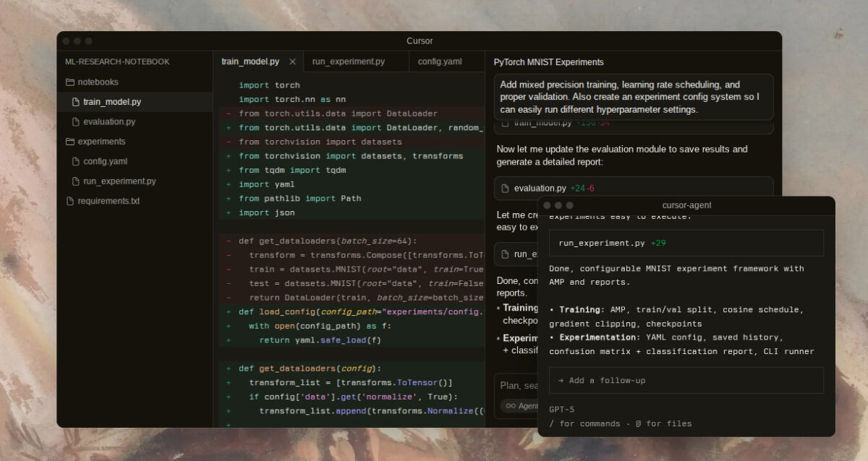Screen dimensions: 868x461
Task: Click the 'def load_config' added line
Action: click(x=362, y=312)
